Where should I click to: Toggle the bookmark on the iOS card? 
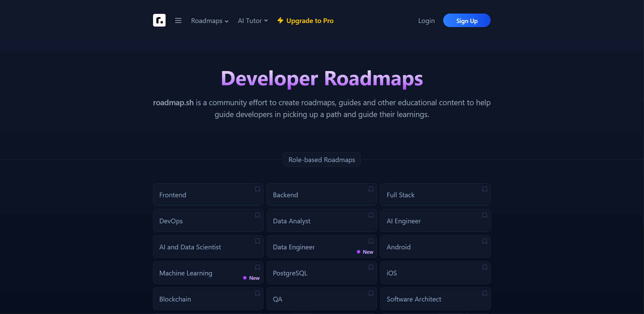pos(485,267)
